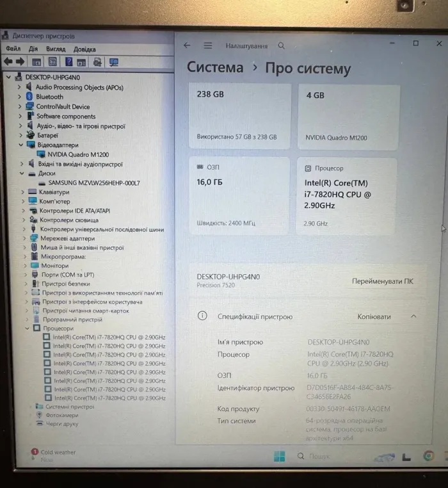
Task: Collapse Специфікації пристрою section chevron
Action: coord(413,316)
